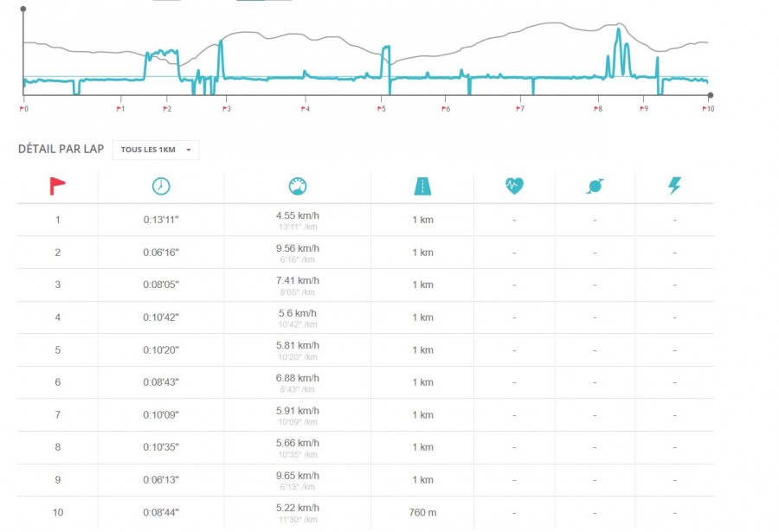Click flag marker 0 on the chart
This screenshot has width=779, height=532.
[23, 109]
